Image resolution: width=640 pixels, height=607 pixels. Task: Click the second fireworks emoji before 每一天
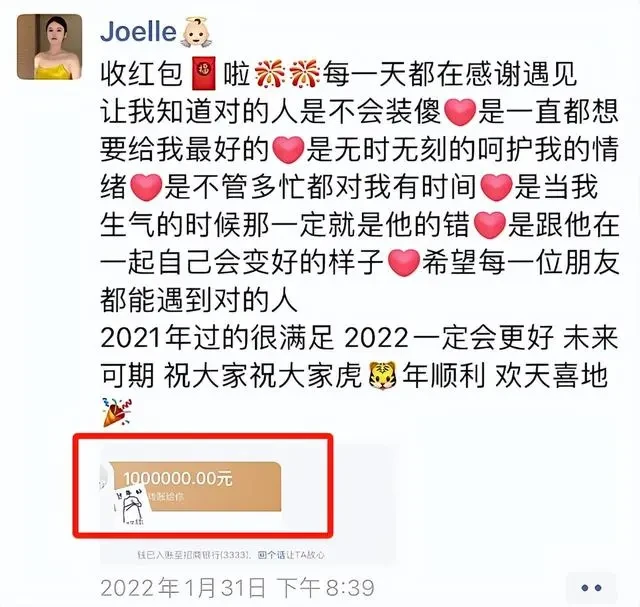304,74
